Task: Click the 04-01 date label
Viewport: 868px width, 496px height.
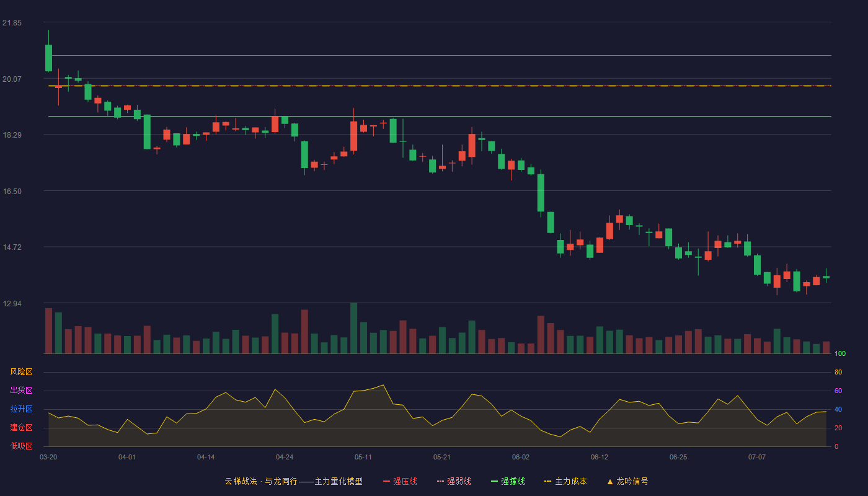Action: [127, 457]
